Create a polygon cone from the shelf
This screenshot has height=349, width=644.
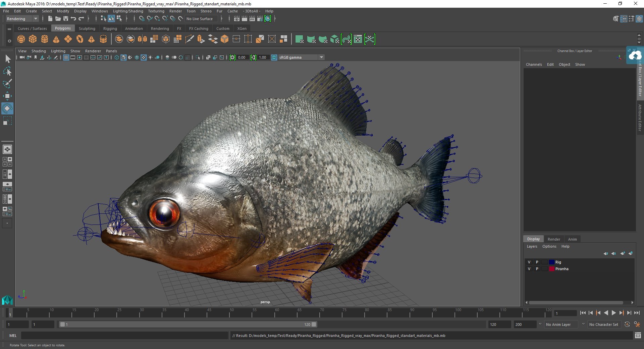tap(56, 39)
